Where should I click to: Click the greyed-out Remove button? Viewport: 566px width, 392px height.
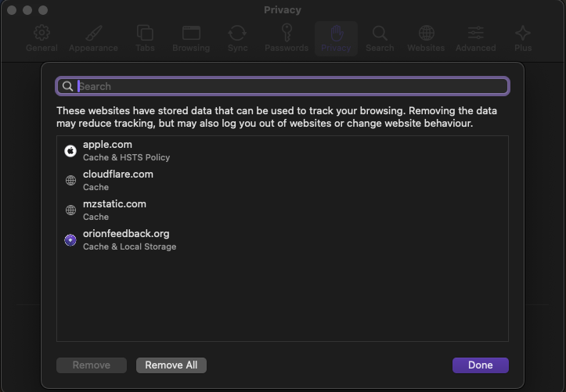[x=92, y=365]
